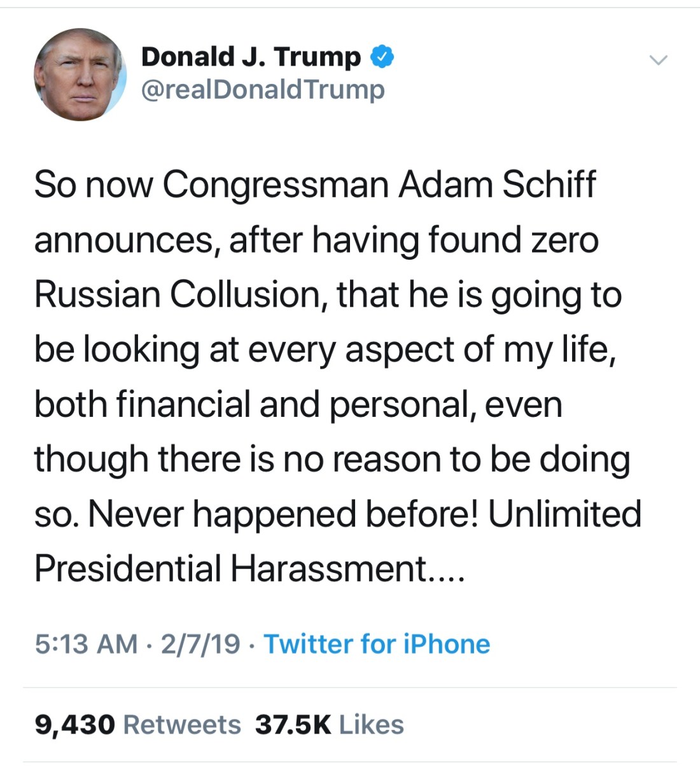Click the Donald J. Trump display name
The image size is (700, 774).
251,57
